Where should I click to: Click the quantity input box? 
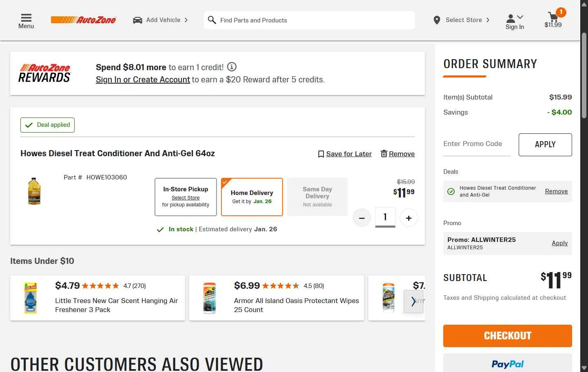[x=385, y=217]
